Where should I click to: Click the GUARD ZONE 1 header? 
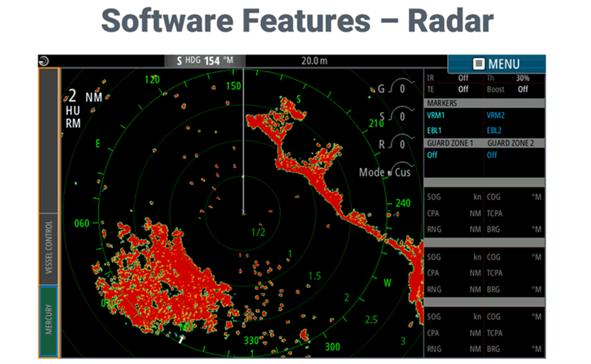coord(450,143)
